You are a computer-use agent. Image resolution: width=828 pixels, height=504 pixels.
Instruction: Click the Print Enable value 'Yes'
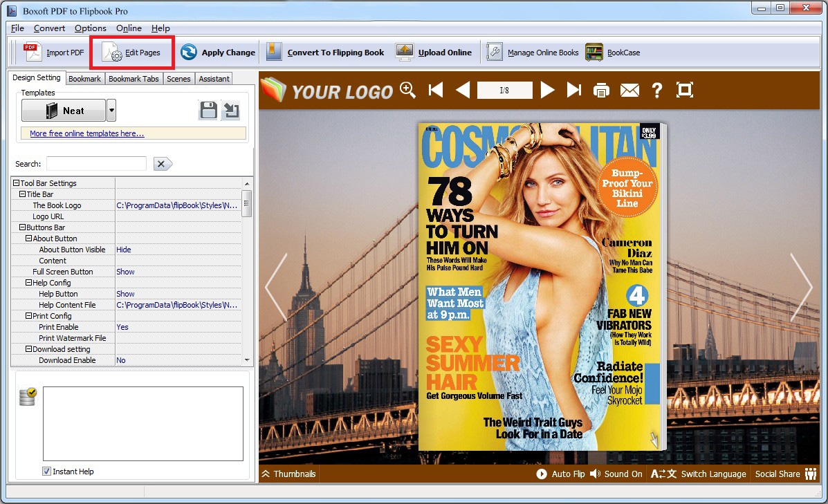point(122,327)
